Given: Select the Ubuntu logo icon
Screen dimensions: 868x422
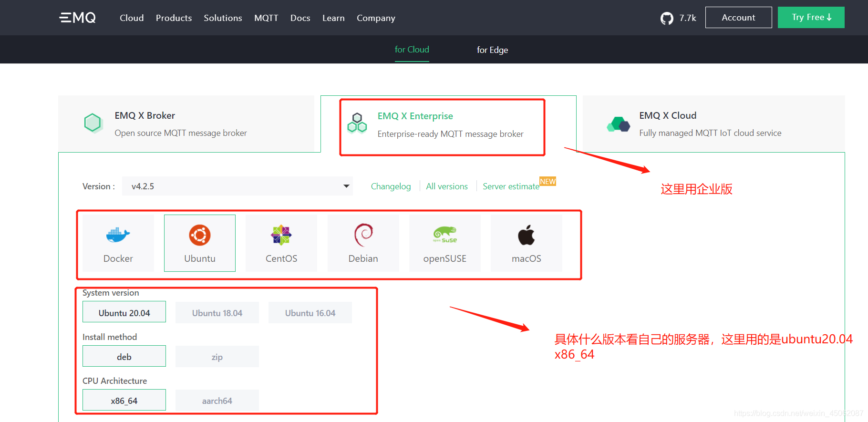Looking at the screenshot, I should [x=200, y=235].
